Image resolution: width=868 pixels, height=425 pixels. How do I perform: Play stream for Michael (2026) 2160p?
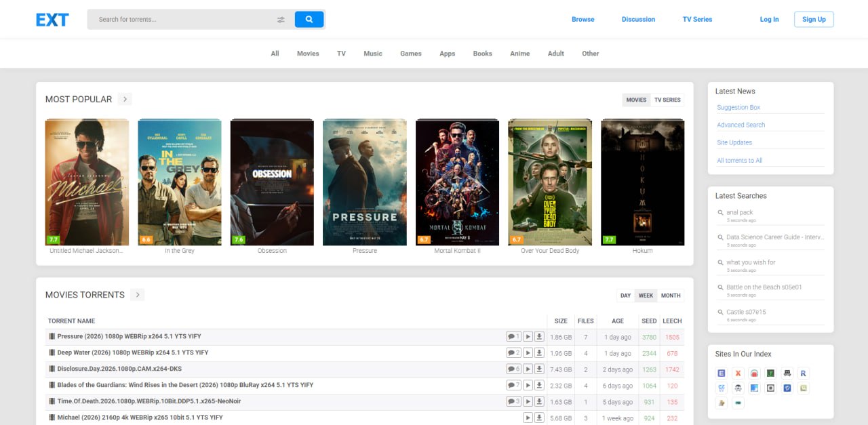tap(528, 418)
